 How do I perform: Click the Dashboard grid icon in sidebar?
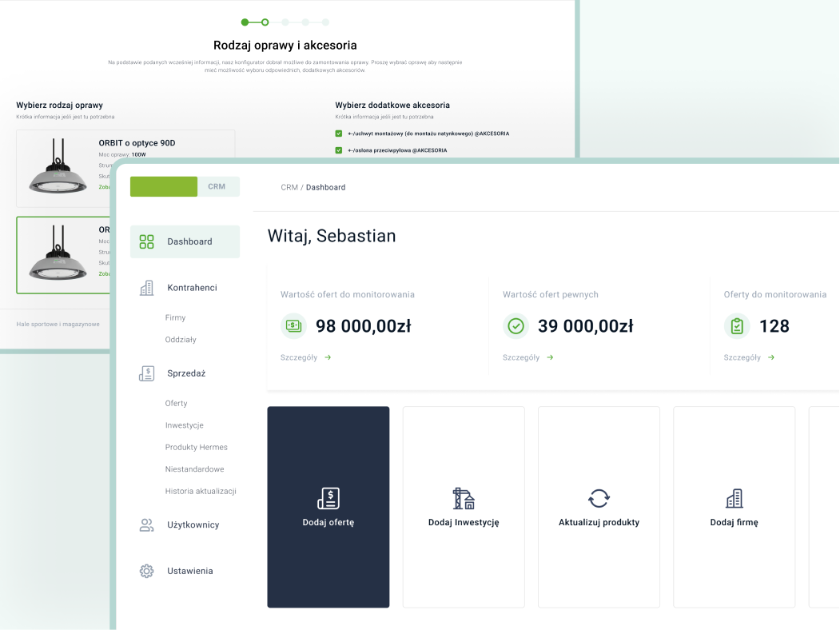pyautogui.click(x=146, y=241)
